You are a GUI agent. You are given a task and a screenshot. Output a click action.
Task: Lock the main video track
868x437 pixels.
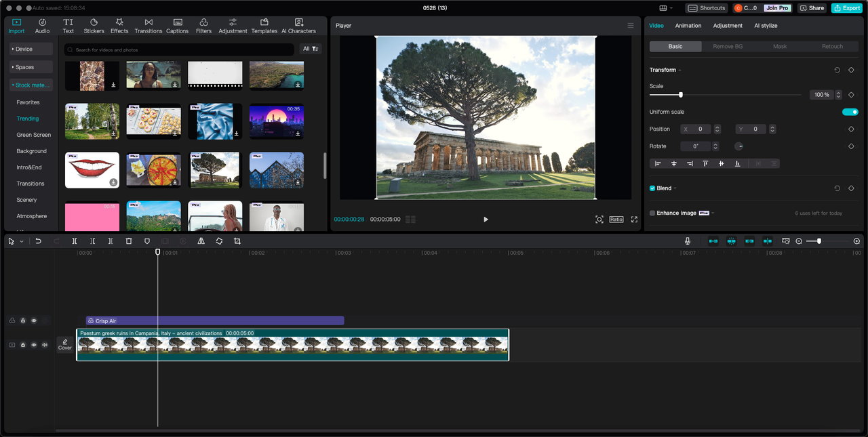(23, 345)
